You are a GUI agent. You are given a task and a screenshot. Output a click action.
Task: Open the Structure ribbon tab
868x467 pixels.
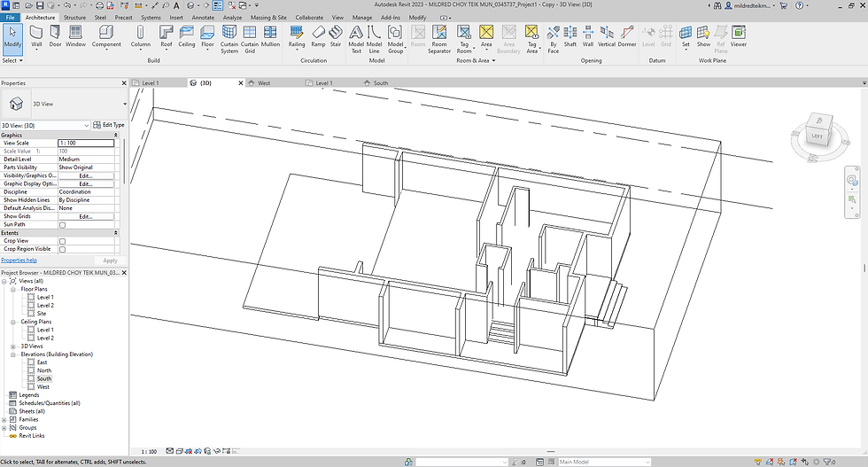[74, 17]
